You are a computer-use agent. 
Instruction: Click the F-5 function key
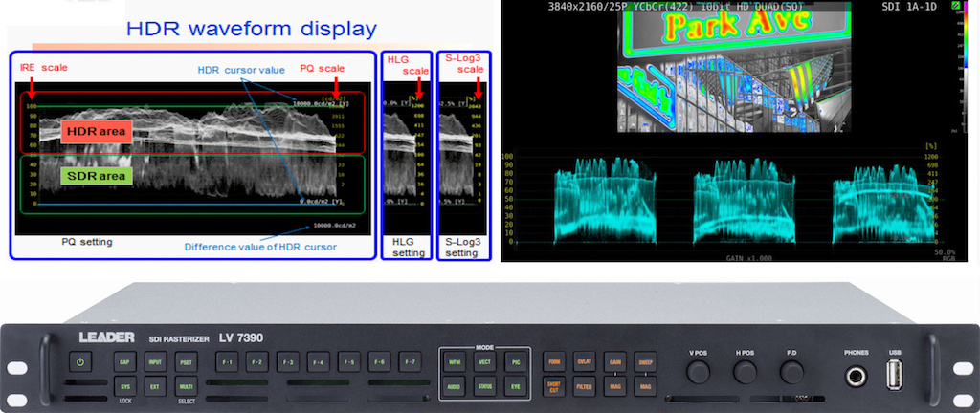[x=348, y=361]
